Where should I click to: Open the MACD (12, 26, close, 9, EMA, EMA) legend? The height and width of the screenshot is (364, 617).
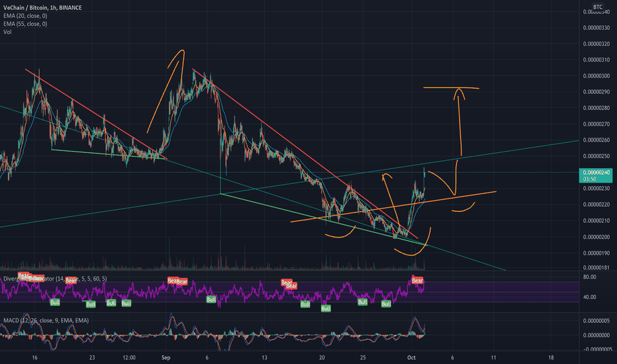pyautogui.click(x=46, y=320)
